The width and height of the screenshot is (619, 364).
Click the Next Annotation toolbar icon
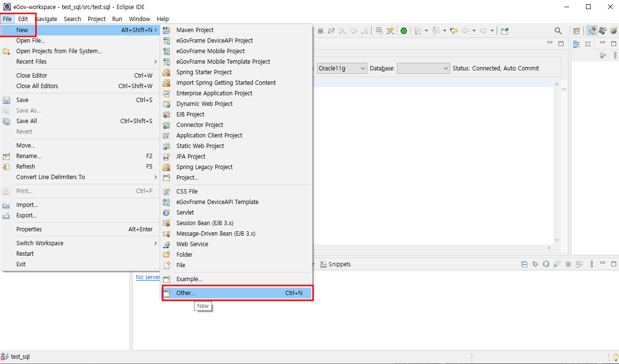coord(418,31)
